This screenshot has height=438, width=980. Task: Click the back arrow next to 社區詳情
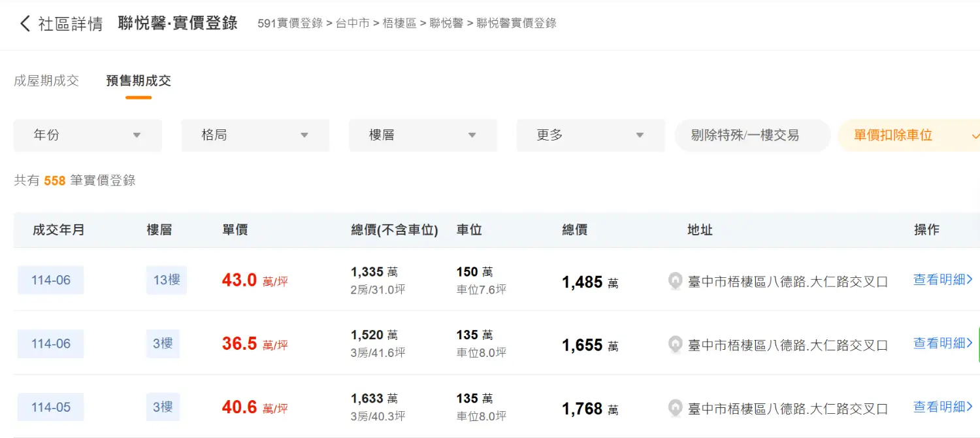(x=25, y=24)
